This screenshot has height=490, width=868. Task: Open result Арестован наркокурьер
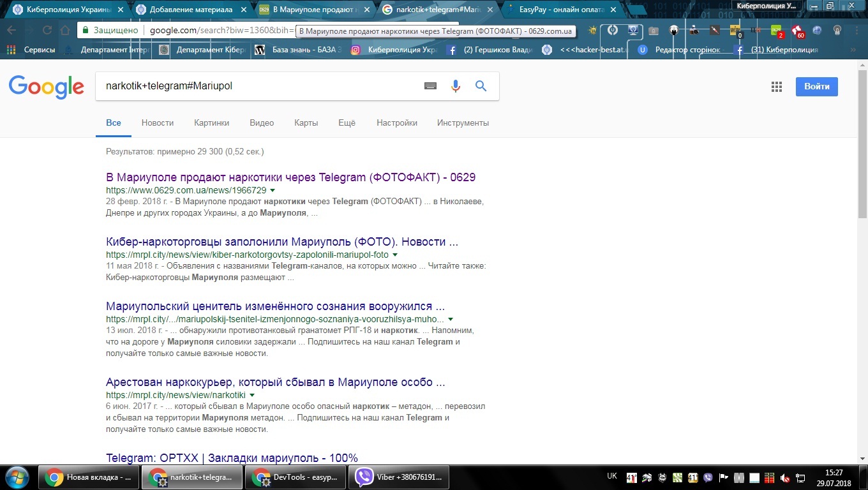275,382
